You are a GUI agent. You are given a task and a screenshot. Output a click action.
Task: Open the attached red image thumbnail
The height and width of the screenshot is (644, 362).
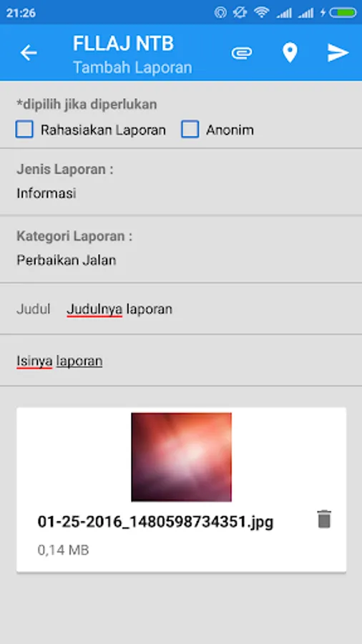(x=182, y=457)
